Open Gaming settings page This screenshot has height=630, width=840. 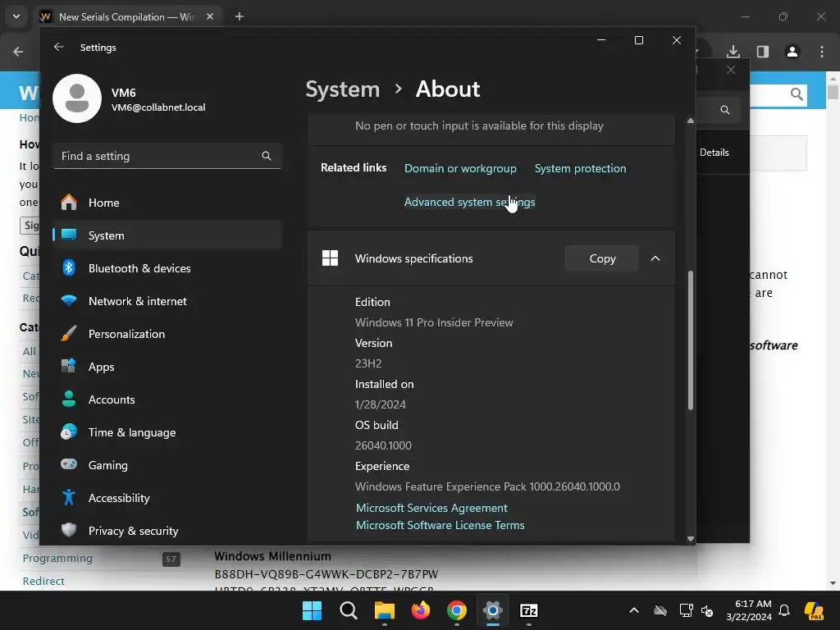coord(167,465)
